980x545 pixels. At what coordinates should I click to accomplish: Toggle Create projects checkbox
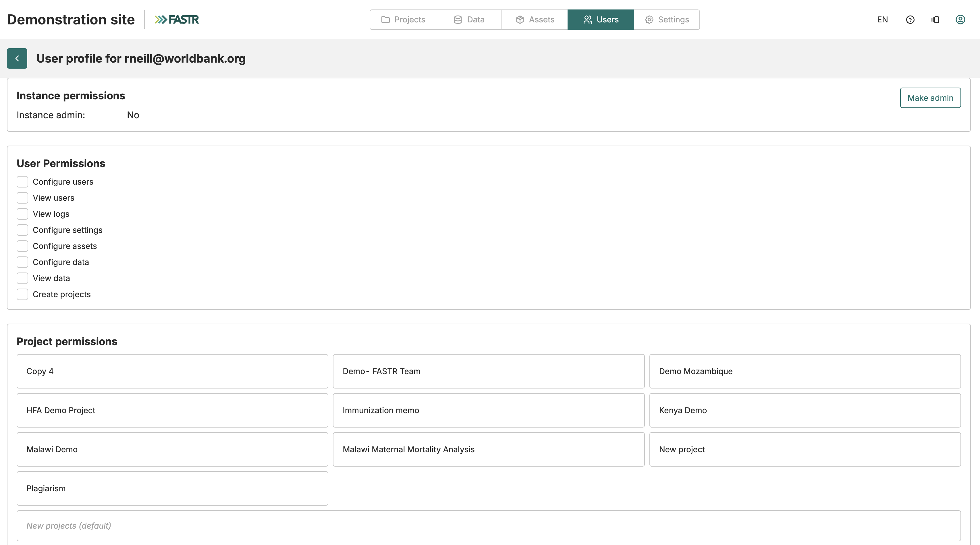tap(22, 294)
